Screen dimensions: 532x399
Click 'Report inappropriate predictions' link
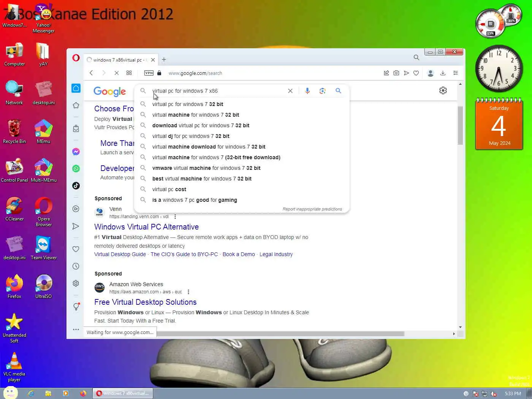[312, 209]
